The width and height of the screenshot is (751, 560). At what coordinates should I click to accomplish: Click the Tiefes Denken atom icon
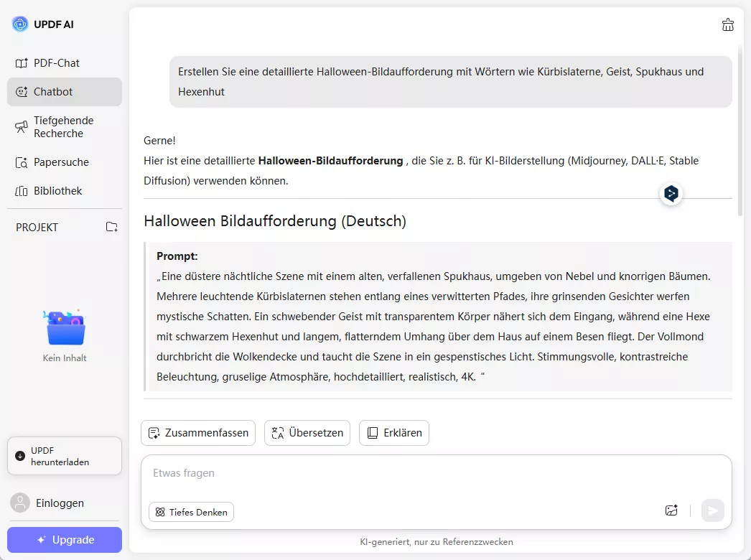[x=160, y=512]
